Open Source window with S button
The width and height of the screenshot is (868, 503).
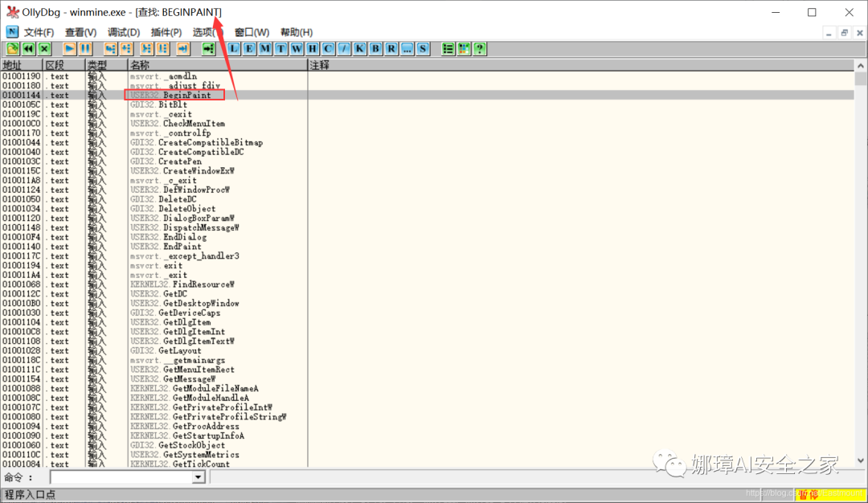point(423,49)
